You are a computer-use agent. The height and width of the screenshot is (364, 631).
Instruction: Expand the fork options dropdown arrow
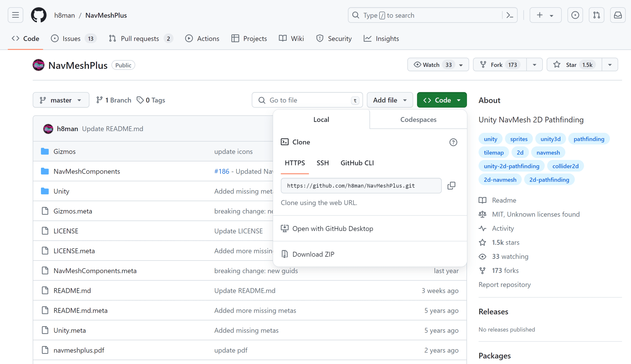[534, 65]
